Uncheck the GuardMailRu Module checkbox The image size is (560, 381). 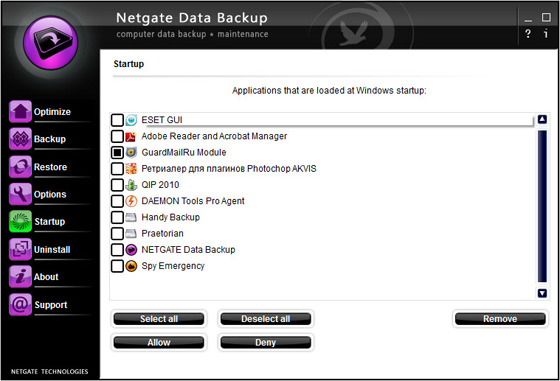[117, 152]
